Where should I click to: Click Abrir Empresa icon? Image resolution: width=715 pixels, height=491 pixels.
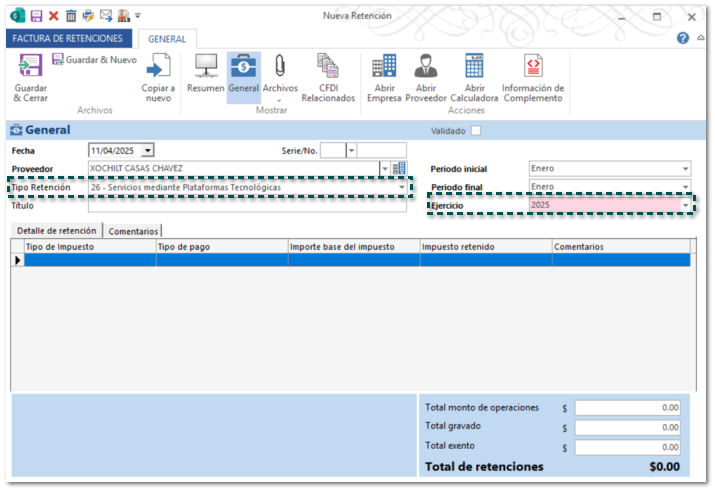coord(384,67)
